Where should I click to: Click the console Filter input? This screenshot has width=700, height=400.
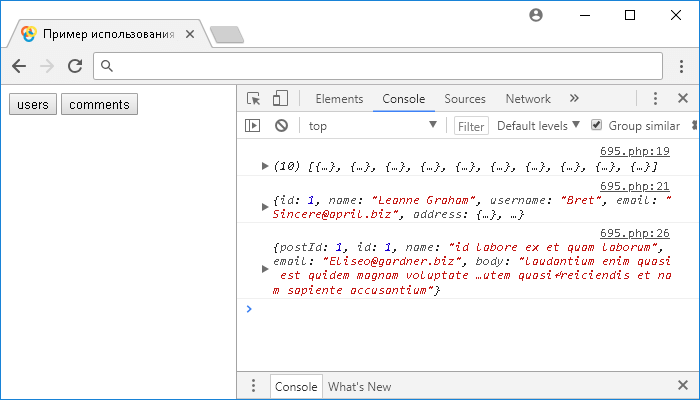(x=471, y=126)
